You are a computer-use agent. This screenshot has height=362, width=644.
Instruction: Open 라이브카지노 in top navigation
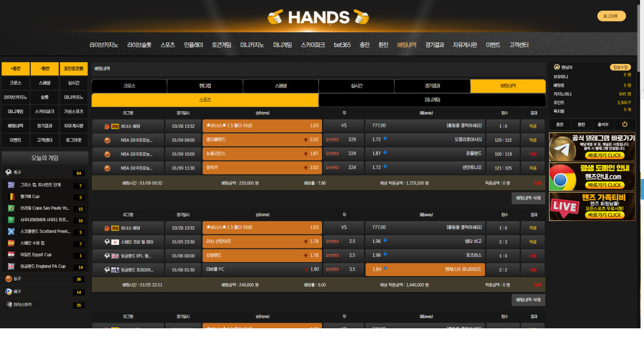coord(104,45)
